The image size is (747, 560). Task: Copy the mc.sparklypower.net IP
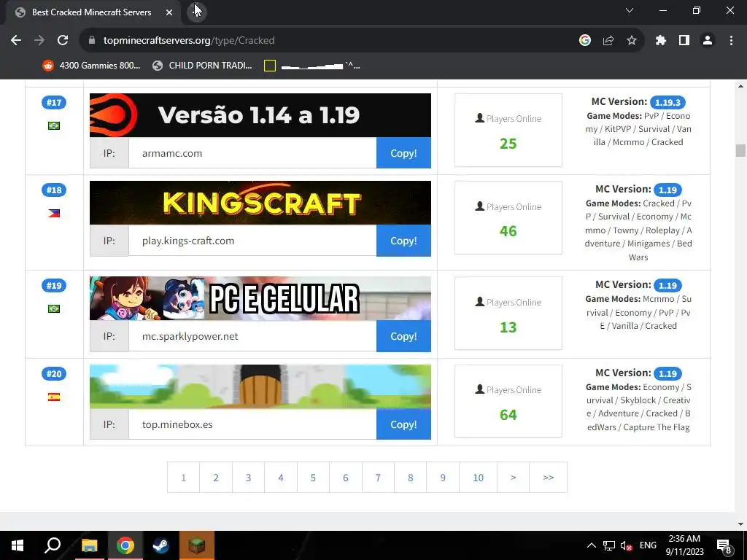[x=403, y=336]
